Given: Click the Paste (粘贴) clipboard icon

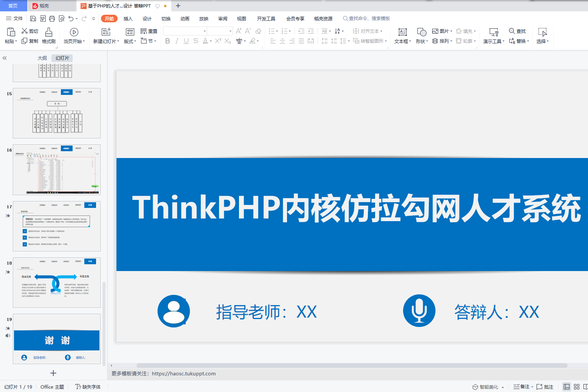Looking at the screenshot, I should (11, 32).
